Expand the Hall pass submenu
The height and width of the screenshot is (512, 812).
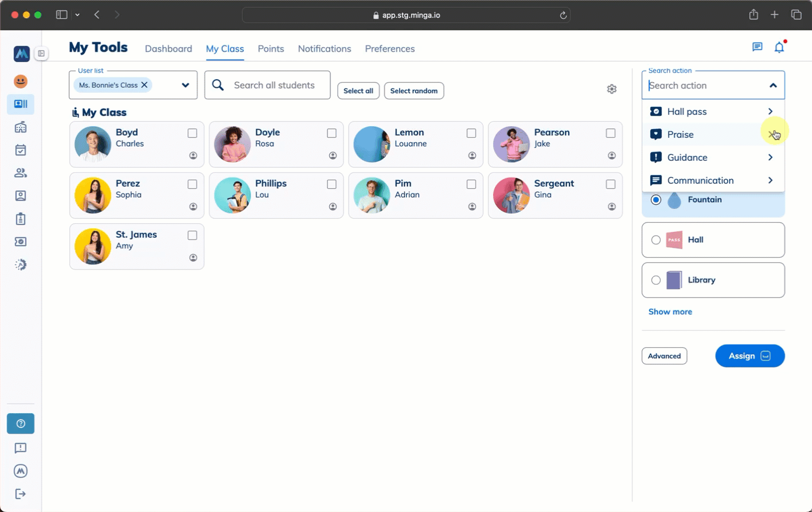point(770,111)
